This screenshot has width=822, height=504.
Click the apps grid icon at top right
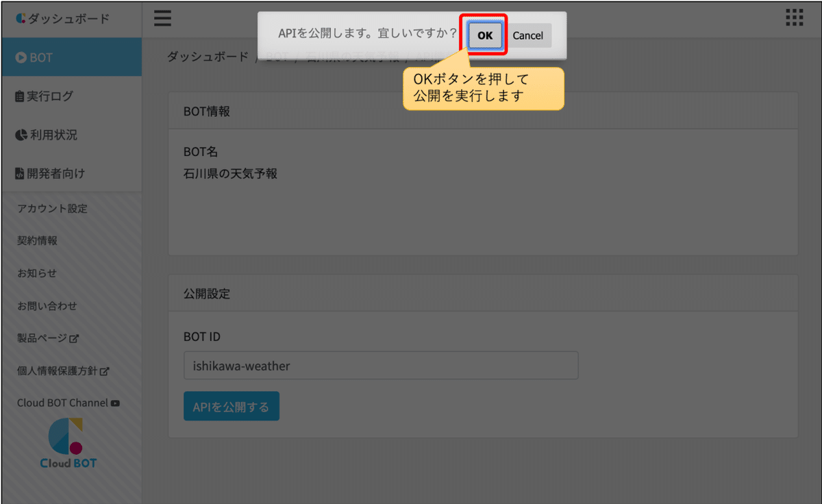pyautogui.click(x=793, y=18)
